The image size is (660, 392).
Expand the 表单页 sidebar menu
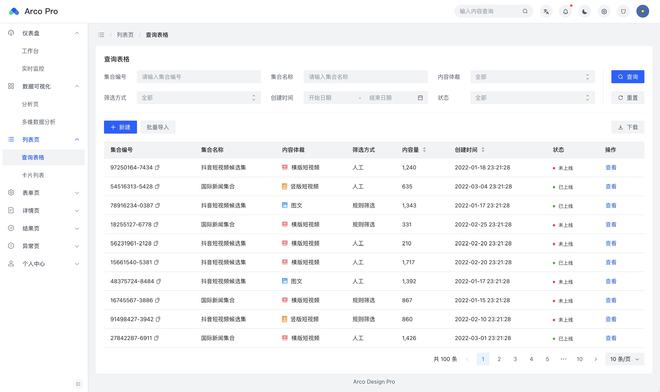tap(44, 193)
